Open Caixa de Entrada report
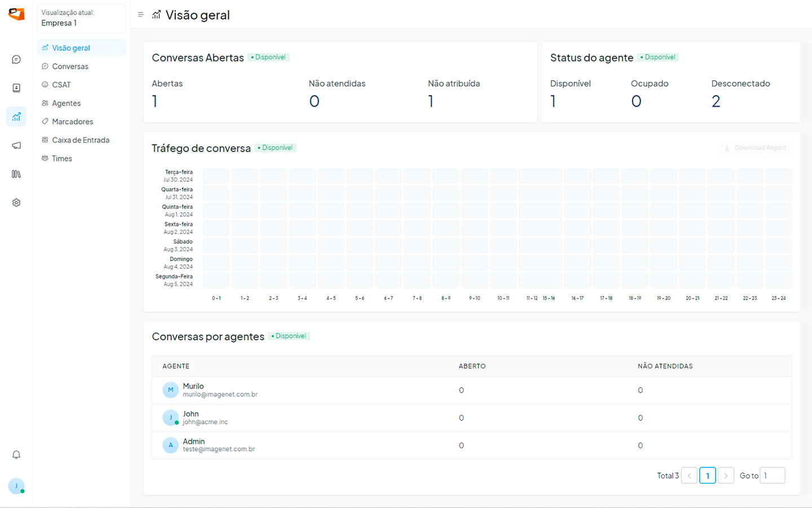The height and width of the screenshot is (508, 812). pos(81,141)
